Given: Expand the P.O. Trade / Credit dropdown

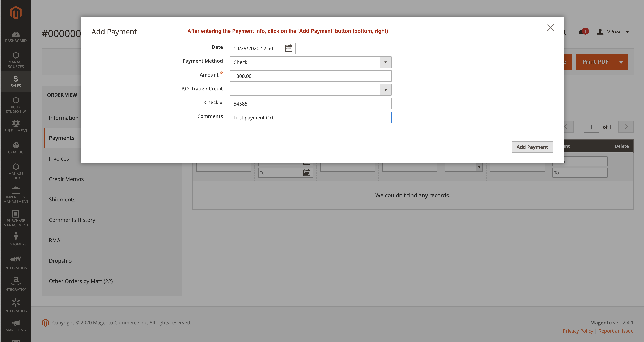Looking at the screenshot, I should 385,90.
